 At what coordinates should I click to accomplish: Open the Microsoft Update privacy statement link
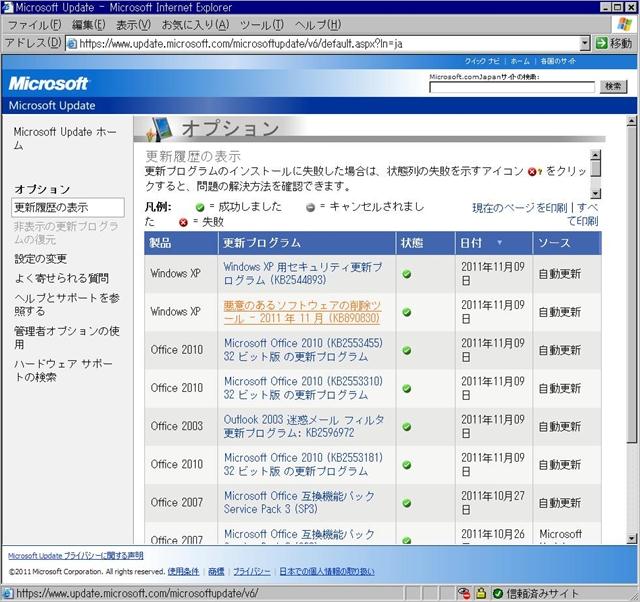76,555
